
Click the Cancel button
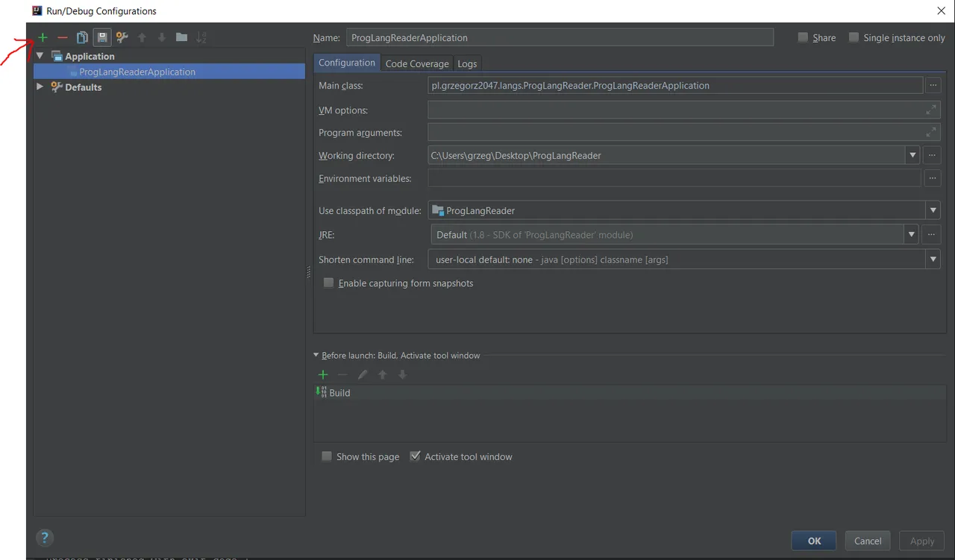click(x=868, y=541)
